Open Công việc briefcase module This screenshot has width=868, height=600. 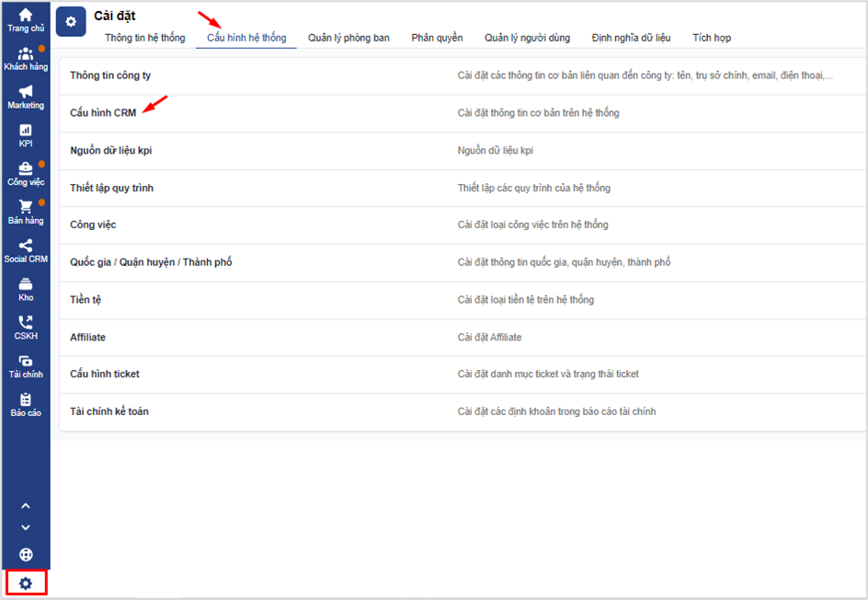(x=26, y=174)
